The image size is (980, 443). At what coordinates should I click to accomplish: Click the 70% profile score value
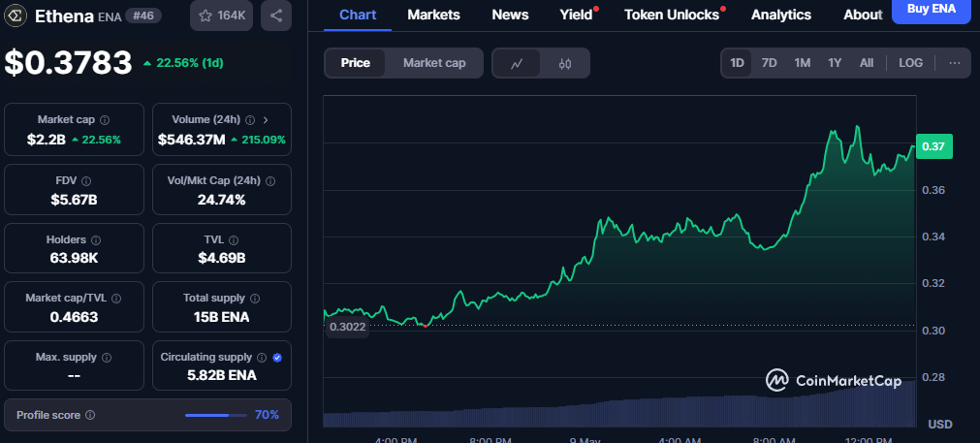(267, 415)
